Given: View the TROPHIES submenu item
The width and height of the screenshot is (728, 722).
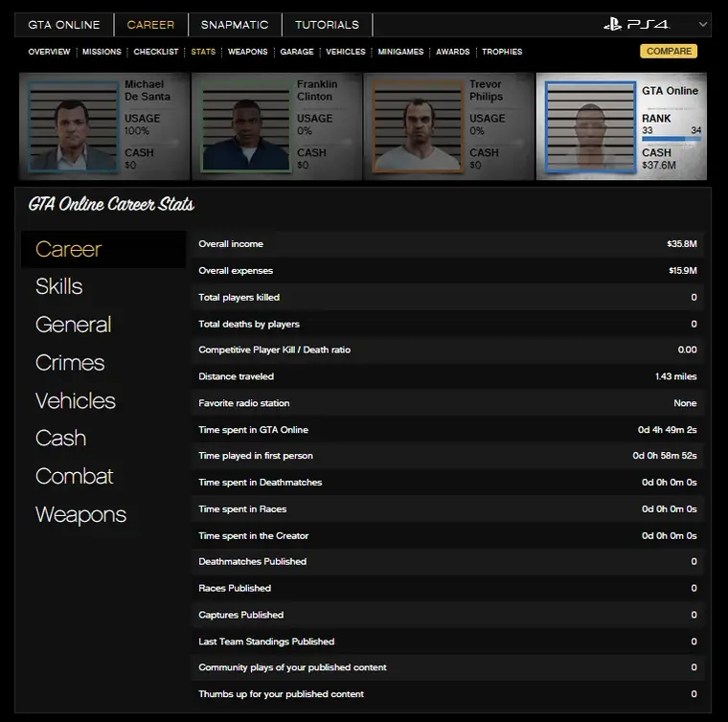Looking at the screenshot, I should point(502,52).
